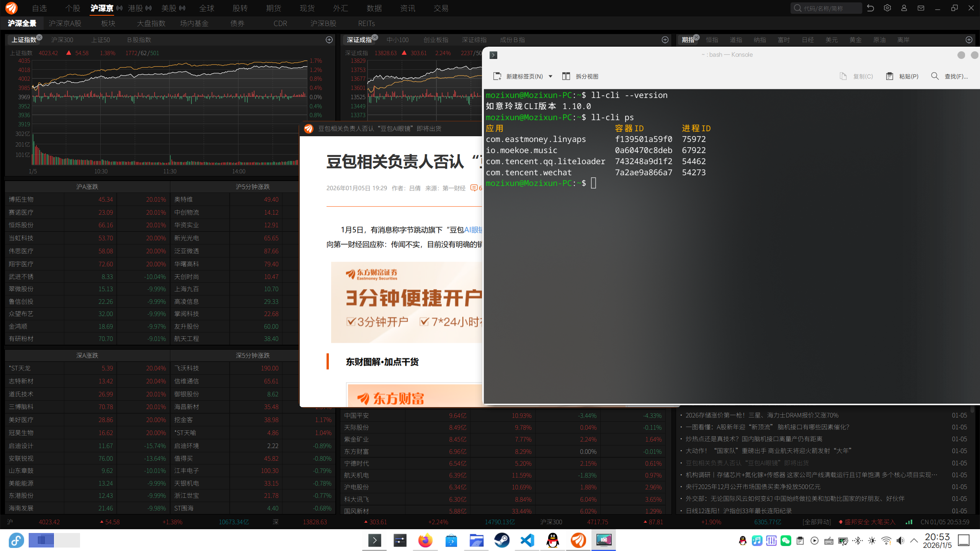Add an index with the plus icon in the 深证成指 panel
This screenshot has height=551, width=980.
pos(665,40)
